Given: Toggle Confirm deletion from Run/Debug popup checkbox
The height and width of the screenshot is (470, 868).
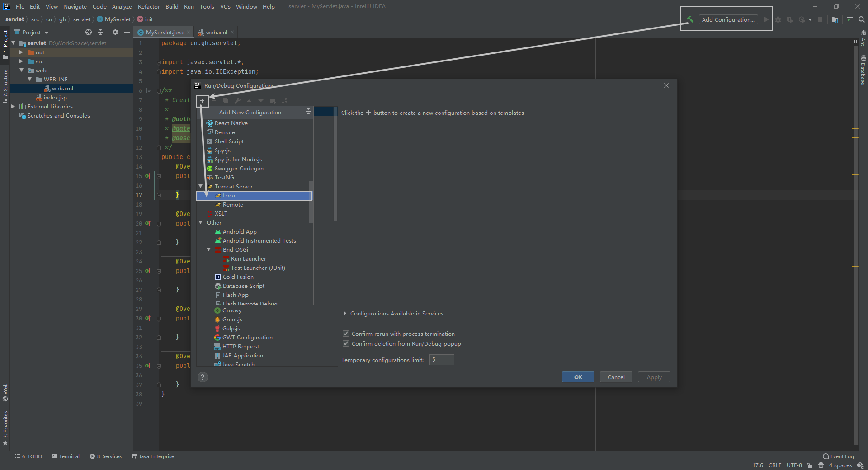Looking at the screenshot, I should [x=346, y=343].
